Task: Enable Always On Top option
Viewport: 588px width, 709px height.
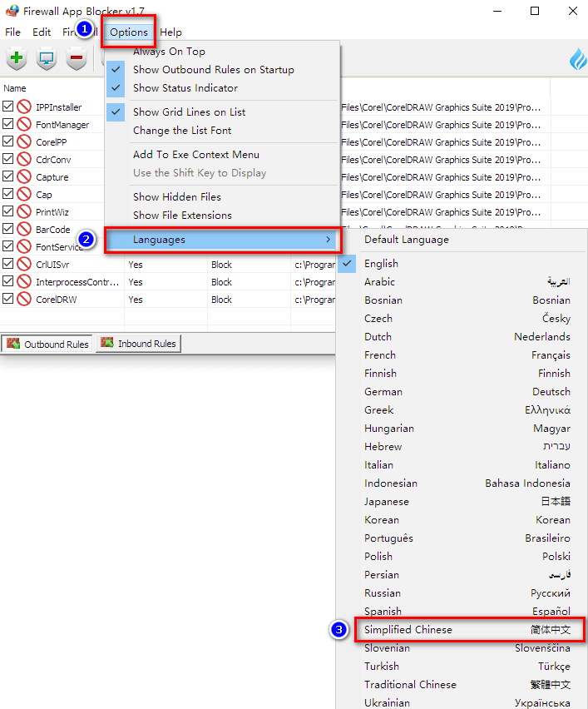Action: point(222,52)
